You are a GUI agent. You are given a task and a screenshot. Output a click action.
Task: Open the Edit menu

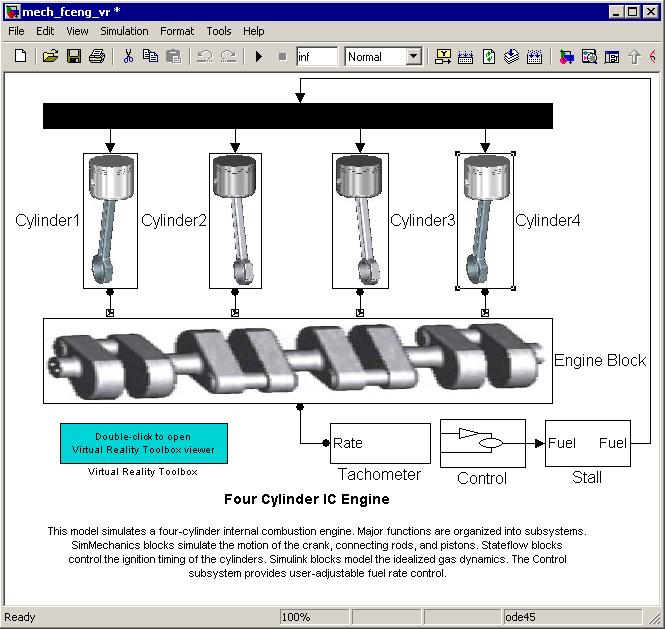(45, 31)
